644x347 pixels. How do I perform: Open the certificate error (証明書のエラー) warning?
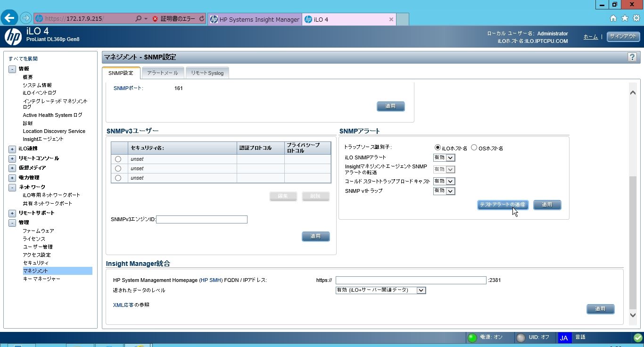(x=173, y=19)
